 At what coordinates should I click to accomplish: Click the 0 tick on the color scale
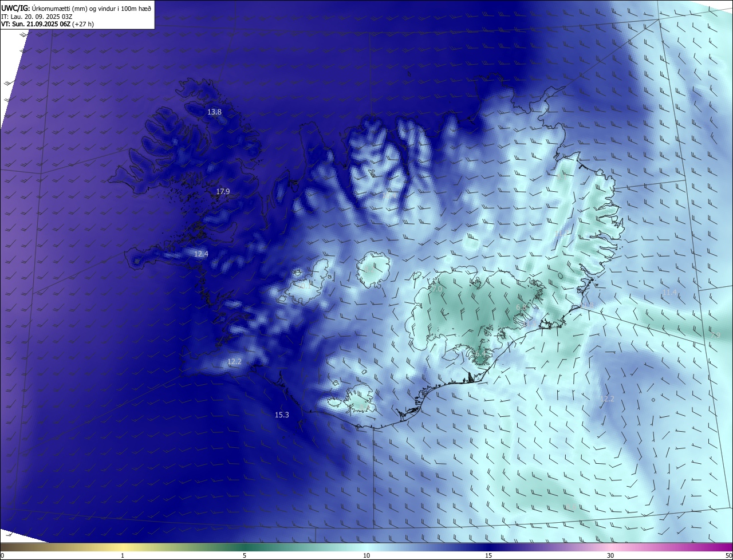[2, 555]
